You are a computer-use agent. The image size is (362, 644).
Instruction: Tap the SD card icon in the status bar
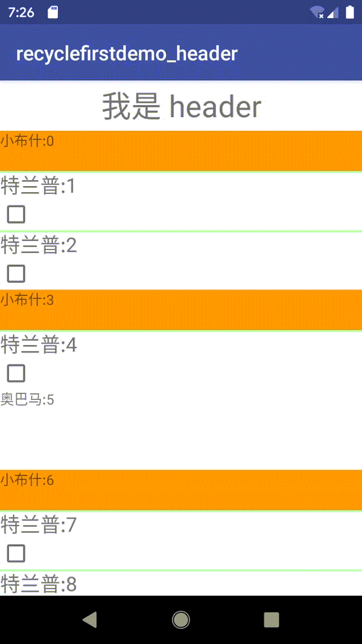(x=53, y=10)
